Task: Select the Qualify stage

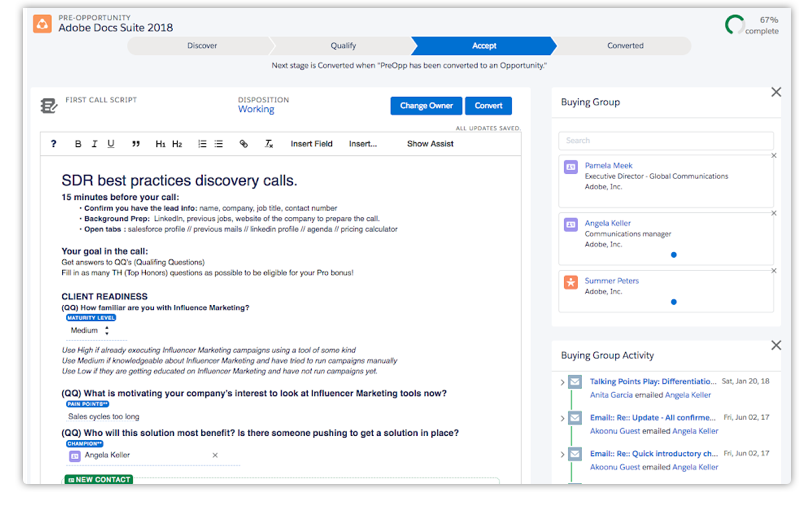Action: (343, 45)
